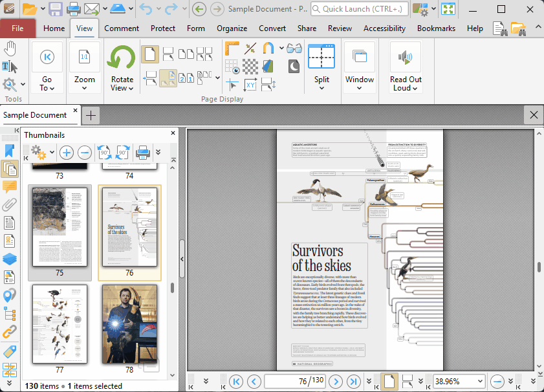Select page 77 thumbnail

(x=59, y=323)
